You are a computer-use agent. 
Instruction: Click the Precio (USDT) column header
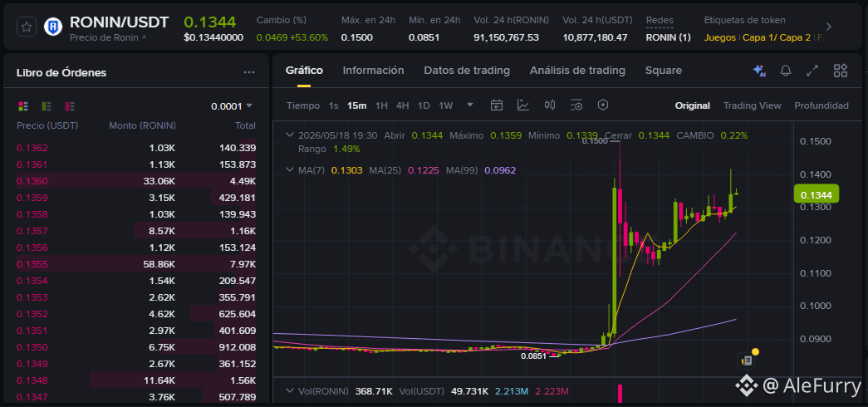click(x=47, y=125)
